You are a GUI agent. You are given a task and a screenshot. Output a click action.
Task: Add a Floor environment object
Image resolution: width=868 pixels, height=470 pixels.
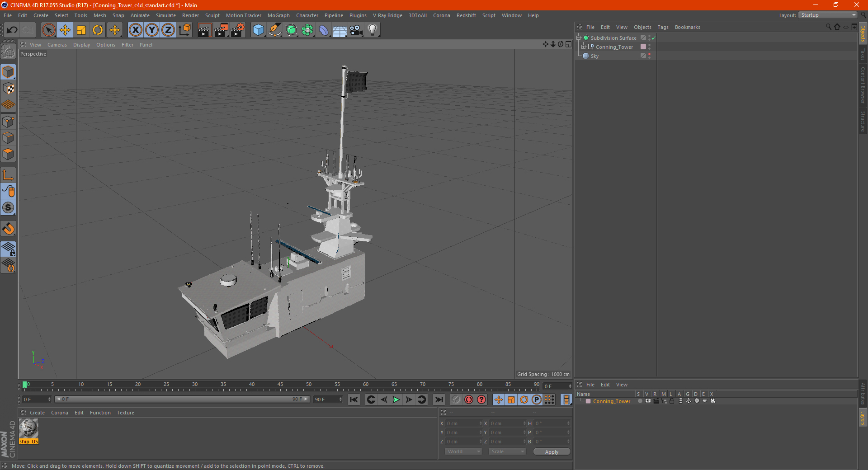[x=340, y=30]
